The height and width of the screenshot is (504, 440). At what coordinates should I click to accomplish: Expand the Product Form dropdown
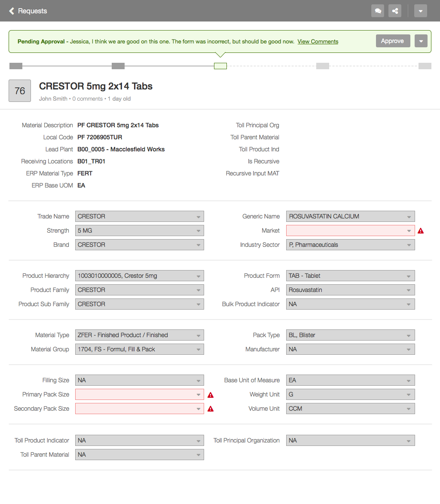(x=350, y=276)
